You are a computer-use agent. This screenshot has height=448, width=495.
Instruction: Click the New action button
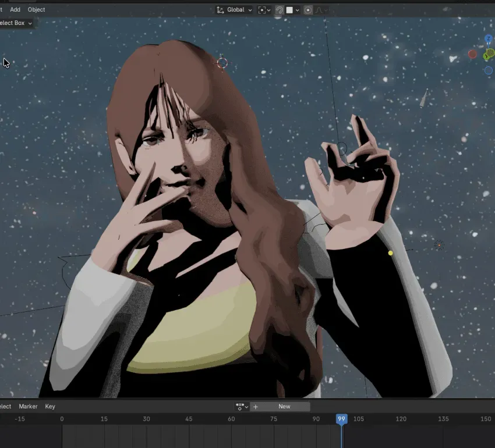pos(284,406)
